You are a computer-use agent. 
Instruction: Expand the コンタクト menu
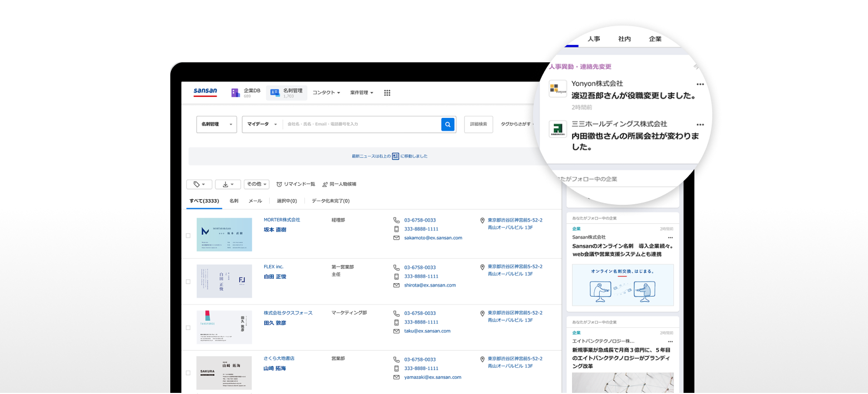coord(326,93)
